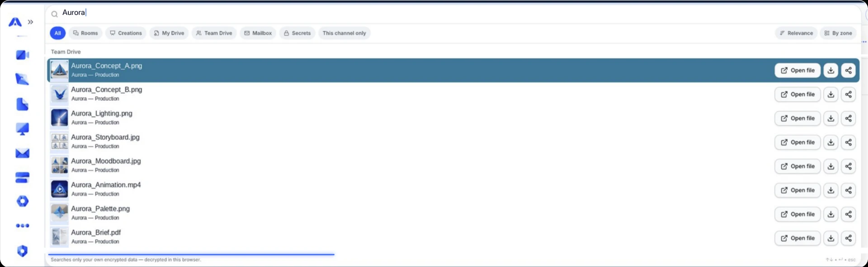Select the Aurora_Storyboard.jpg file name
Screen dimensions: 868x267
[x=105, y=137]
